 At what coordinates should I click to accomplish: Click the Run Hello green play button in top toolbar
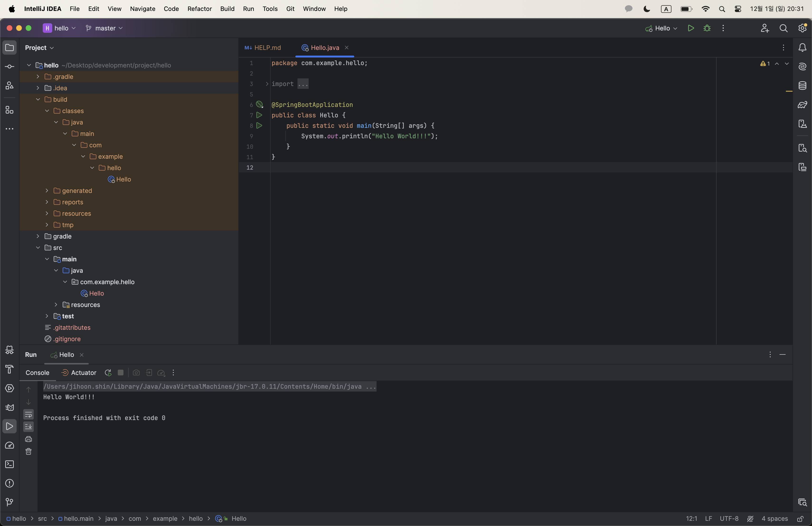tap(690, 28)
